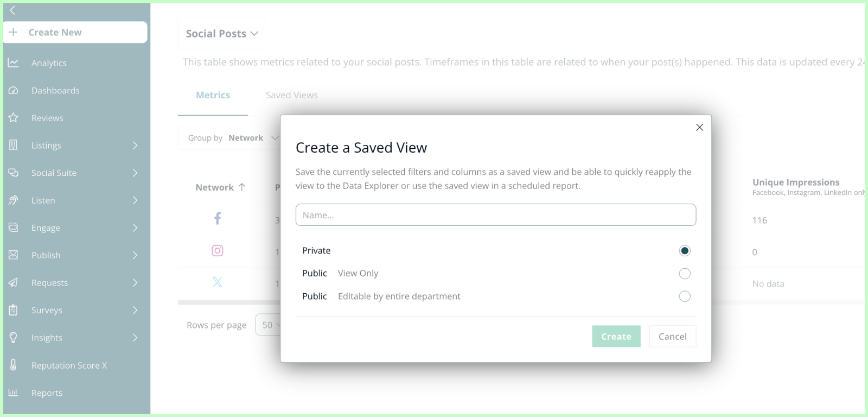Open the Social Posts dropdown
Screen dimensions: 868x417
point(222,34)
